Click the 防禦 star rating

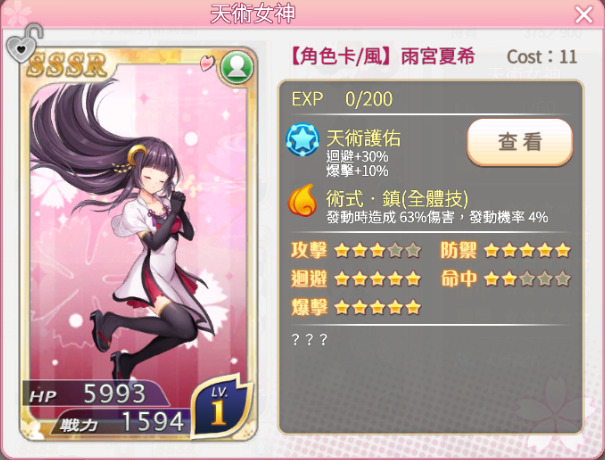click(x=527, y=250)
